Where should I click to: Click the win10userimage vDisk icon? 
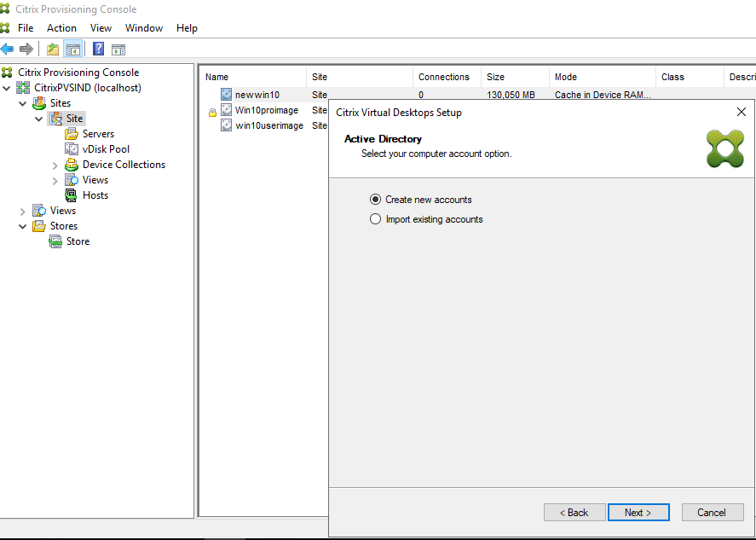click(226, 125)
